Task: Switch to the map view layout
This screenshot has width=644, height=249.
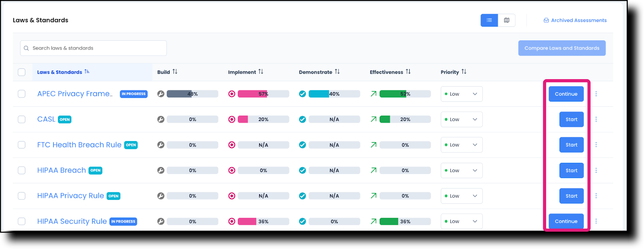Action: pos(507,20)
